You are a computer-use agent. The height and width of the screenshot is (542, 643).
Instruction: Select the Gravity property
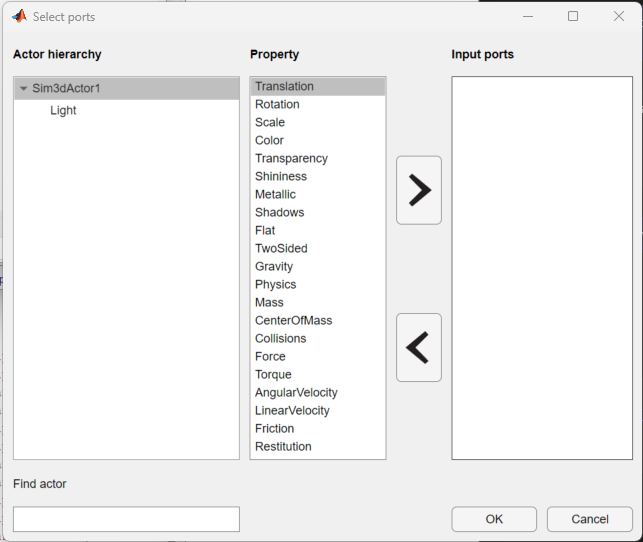click(318, 266)
